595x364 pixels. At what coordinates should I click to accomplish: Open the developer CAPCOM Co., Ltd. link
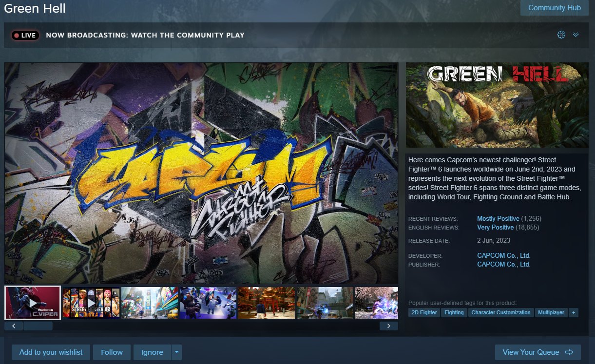click(504, 255)
